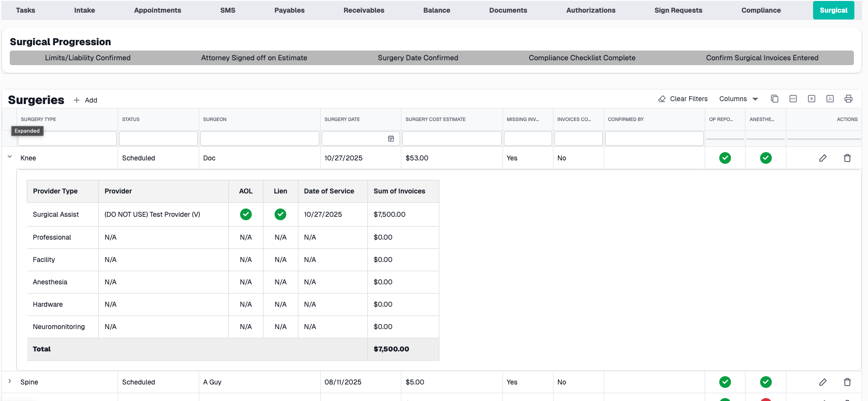Toggle Anesthesia check for Spine surgery
The image size is (868, 401).
(x=765, y=382)
